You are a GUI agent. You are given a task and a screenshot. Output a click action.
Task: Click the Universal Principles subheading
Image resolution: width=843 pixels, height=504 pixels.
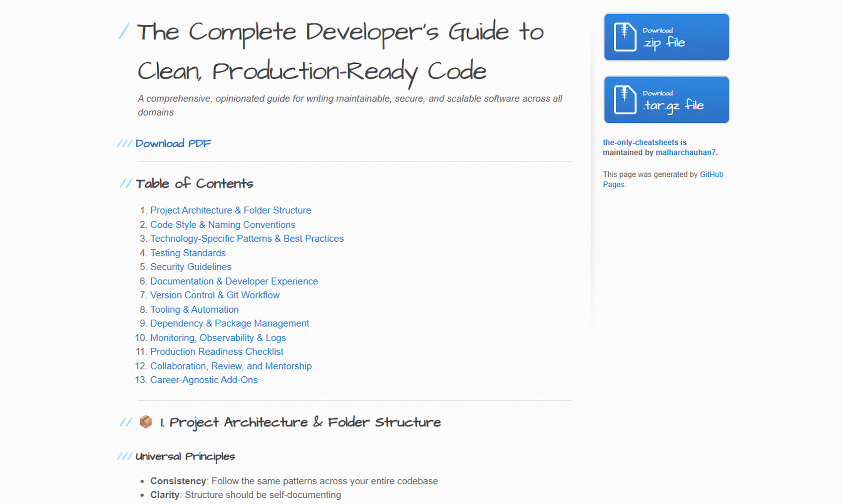click(186, 457)
